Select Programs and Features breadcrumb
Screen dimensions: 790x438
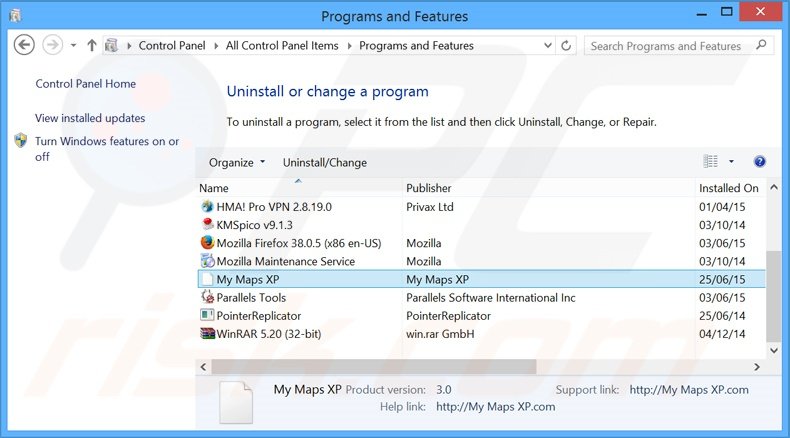416,45
